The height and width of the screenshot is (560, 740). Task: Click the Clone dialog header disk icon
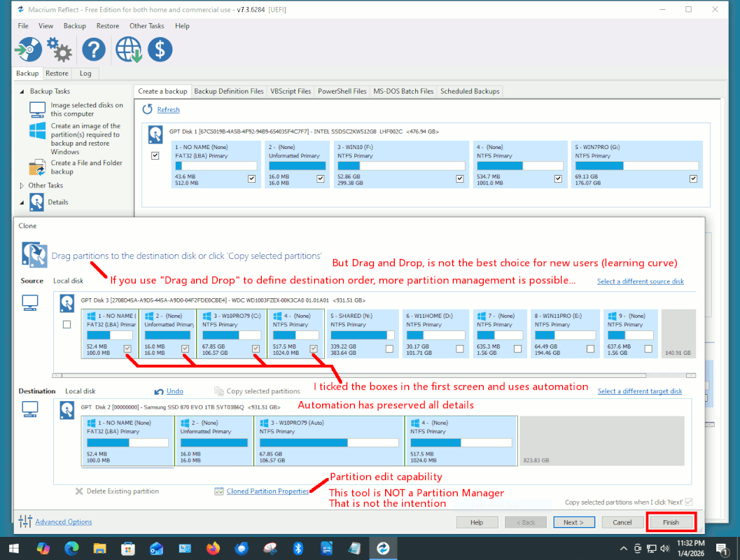pos(34,255)
